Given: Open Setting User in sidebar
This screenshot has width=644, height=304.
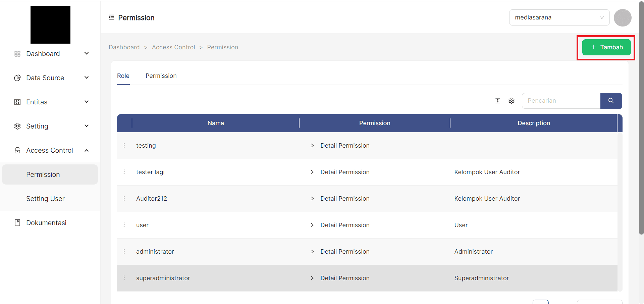Looking at the screenshot, I should [45, 199].
